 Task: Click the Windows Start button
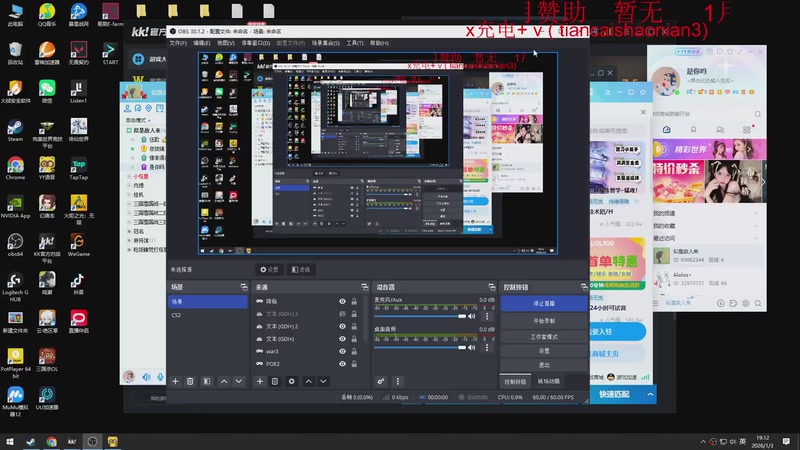(10, 442)
